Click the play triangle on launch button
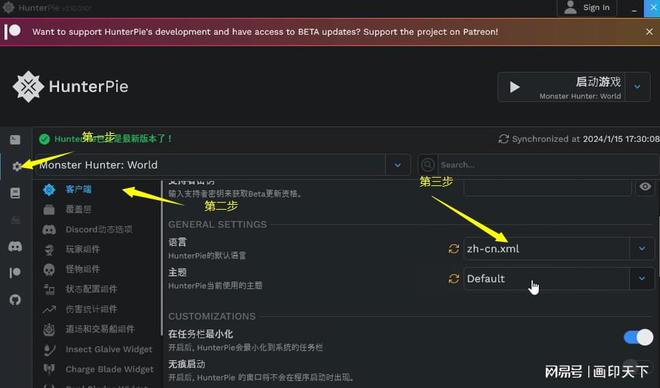Viewport: 660px width, 388px height. point(514,87)
